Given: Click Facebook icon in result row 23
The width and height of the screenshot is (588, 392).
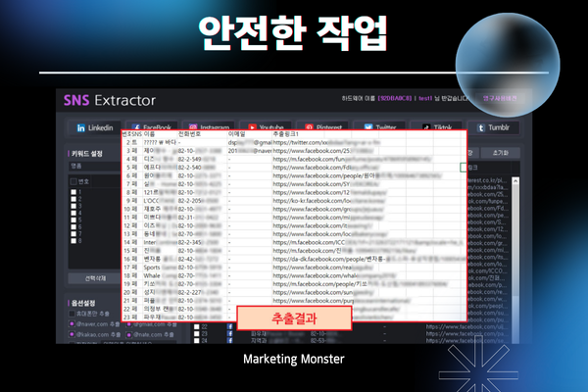Looking at the screenshot, I should click(x=229, y=333).
